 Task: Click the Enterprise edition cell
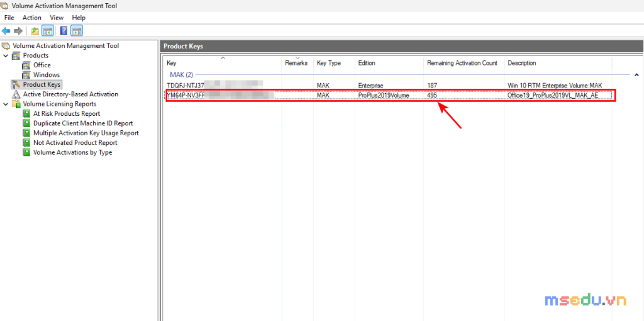[x=370, y=86]
